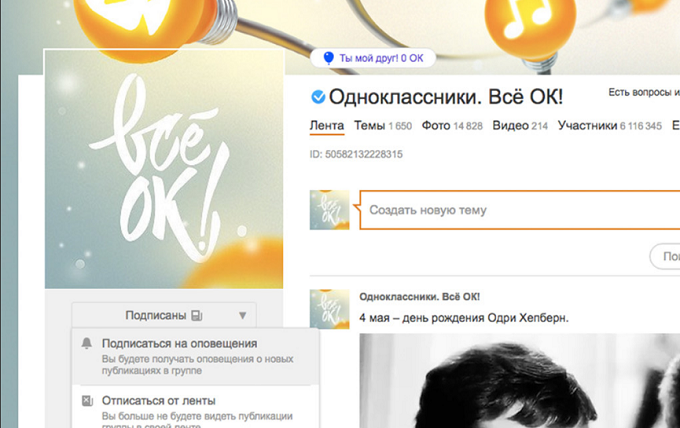Click the verified checkmark badge beside group name
680x428 pixels.
click(318, 97)
